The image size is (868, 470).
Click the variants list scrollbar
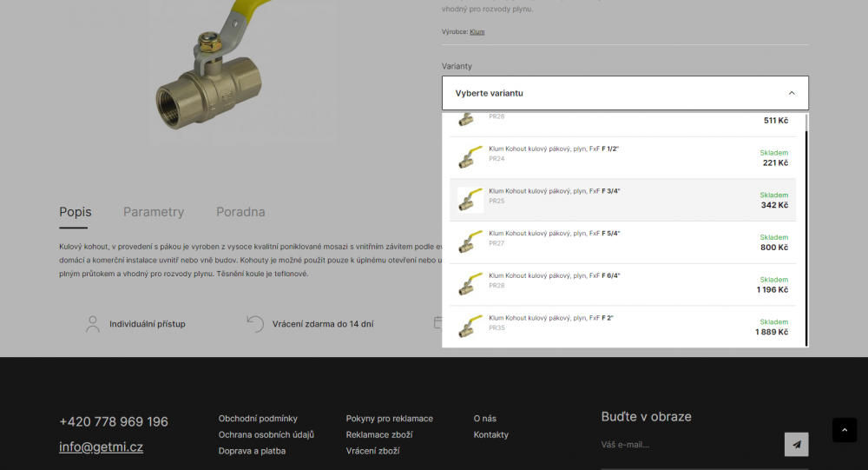(806, 238)
